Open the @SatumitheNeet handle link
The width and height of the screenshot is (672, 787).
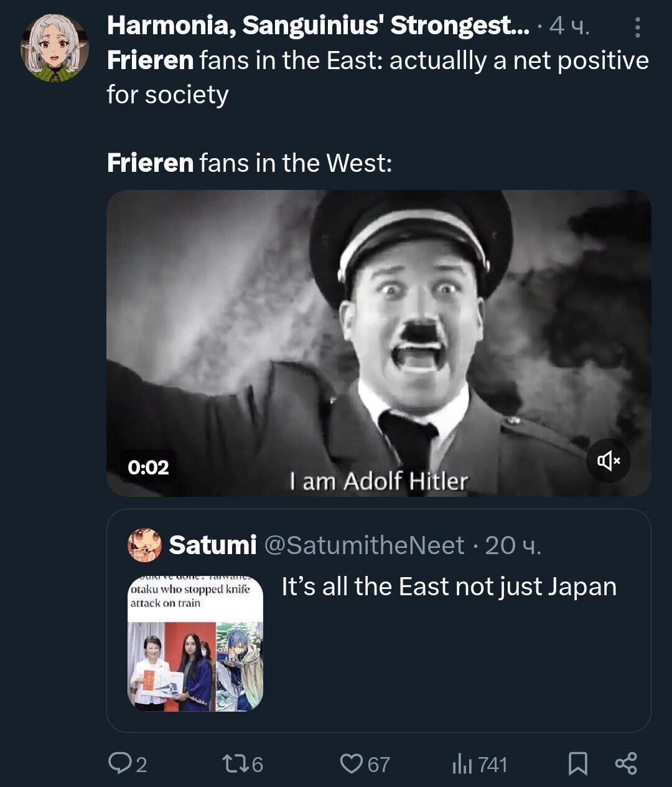tap(364, 545)
